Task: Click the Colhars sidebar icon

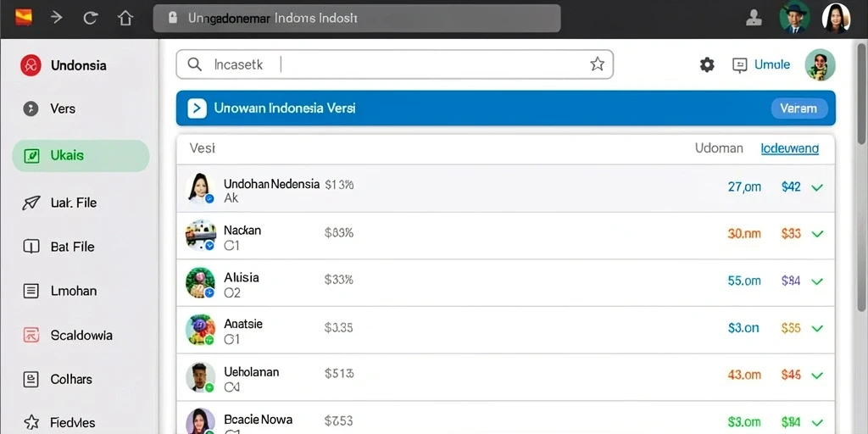Action: 31,379
